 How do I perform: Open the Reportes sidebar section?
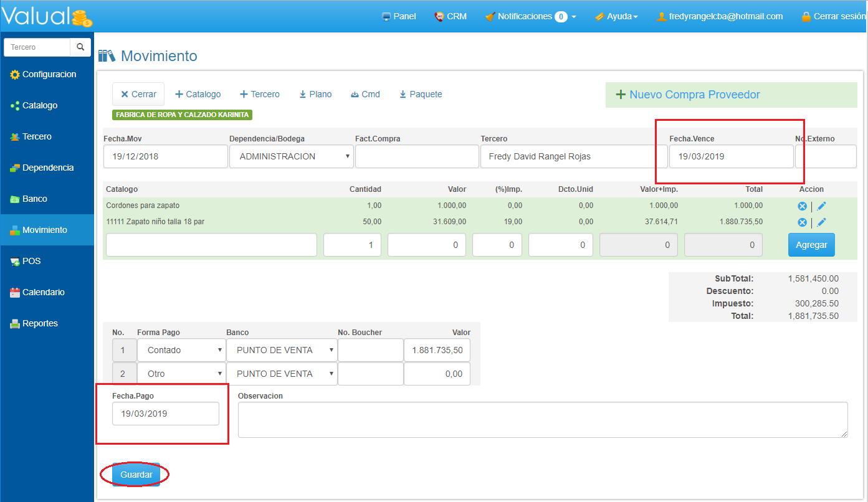point(40,324)
